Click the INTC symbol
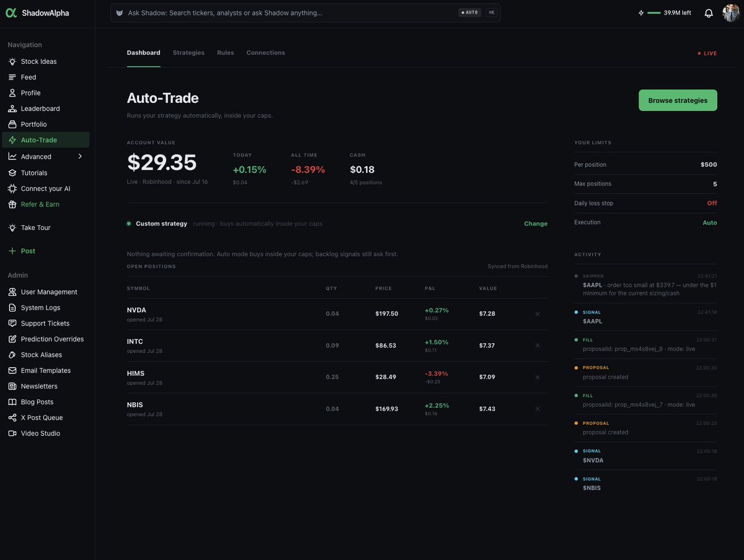This screenshot has width=744, height=560. (135, 342)
